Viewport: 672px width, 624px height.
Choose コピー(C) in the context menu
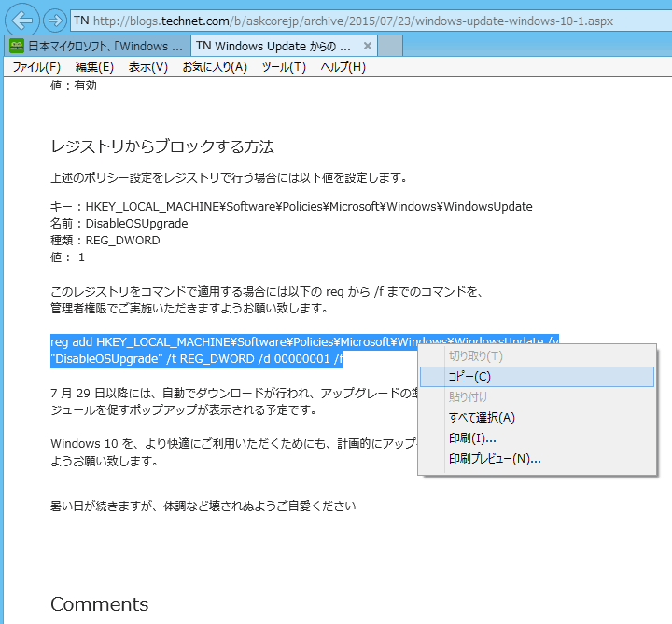pyautogui.click(x=537, y=377)
